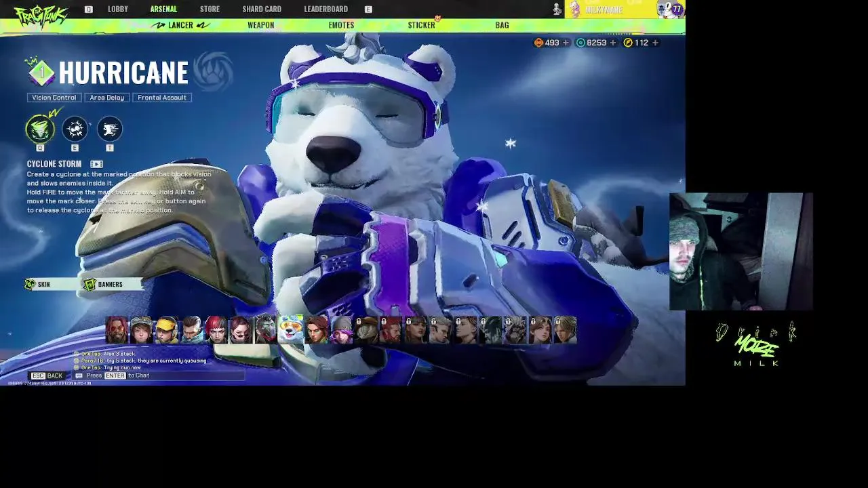Select the second skill icon bound to E
Screen dimensions: 868x488
click(x=75, y=129)
